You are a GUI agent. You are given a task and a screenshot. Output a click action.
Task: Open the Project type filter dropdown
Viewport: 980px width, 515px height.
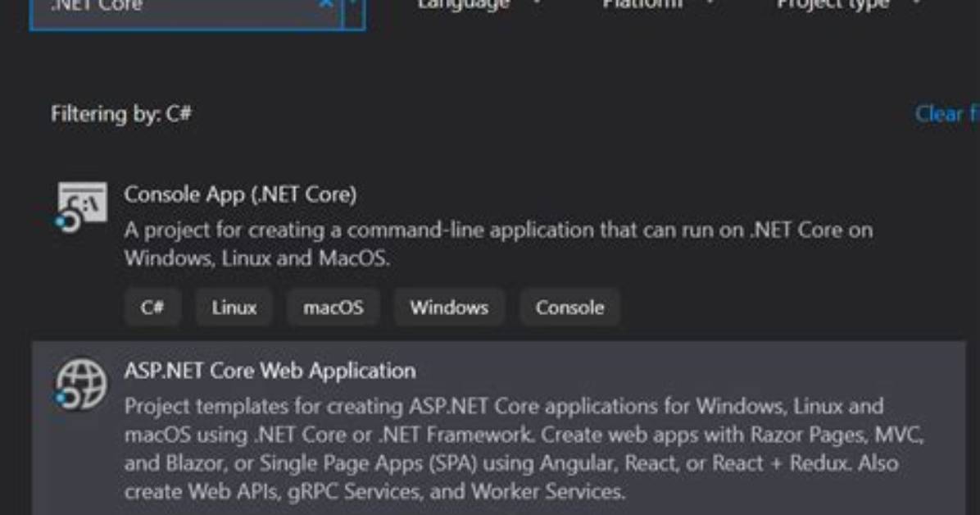(x=849, y=5)
